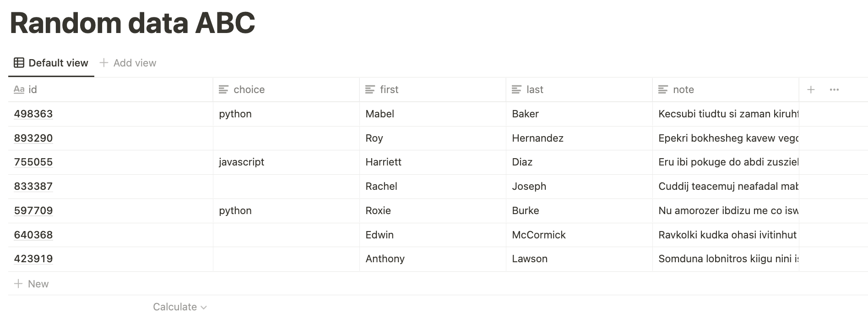This screenshot has height=331, width=868.
Task: Open the page with id 498363
Action: tap(33, 114)
